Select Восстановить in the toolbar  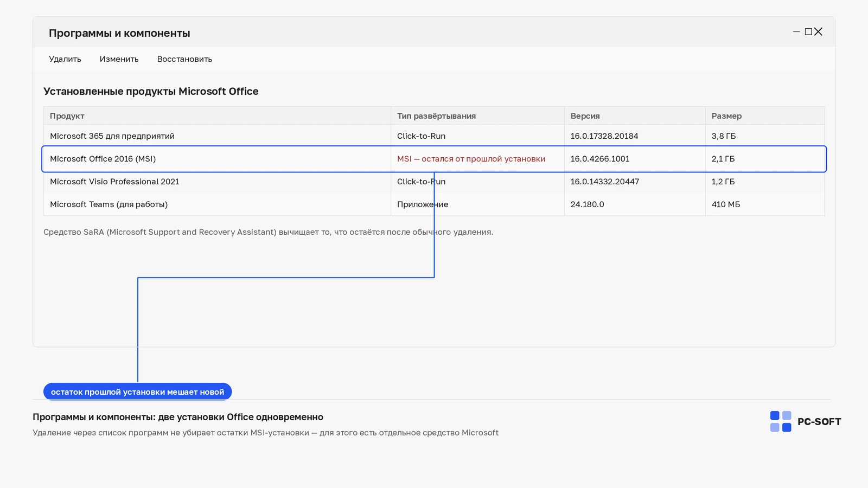coord(184,59)
